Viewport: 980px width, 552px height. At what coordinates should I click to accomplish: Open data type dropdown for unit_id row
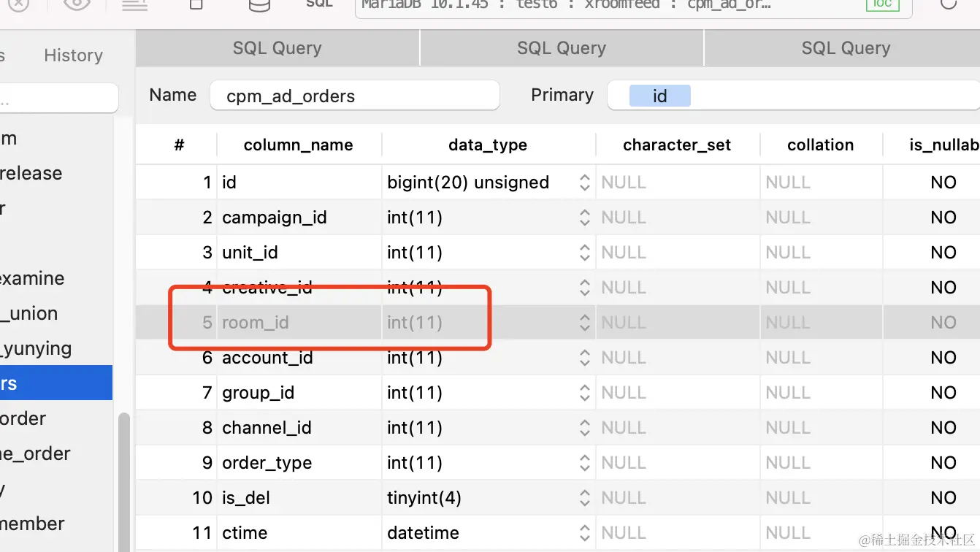point(584,253)
